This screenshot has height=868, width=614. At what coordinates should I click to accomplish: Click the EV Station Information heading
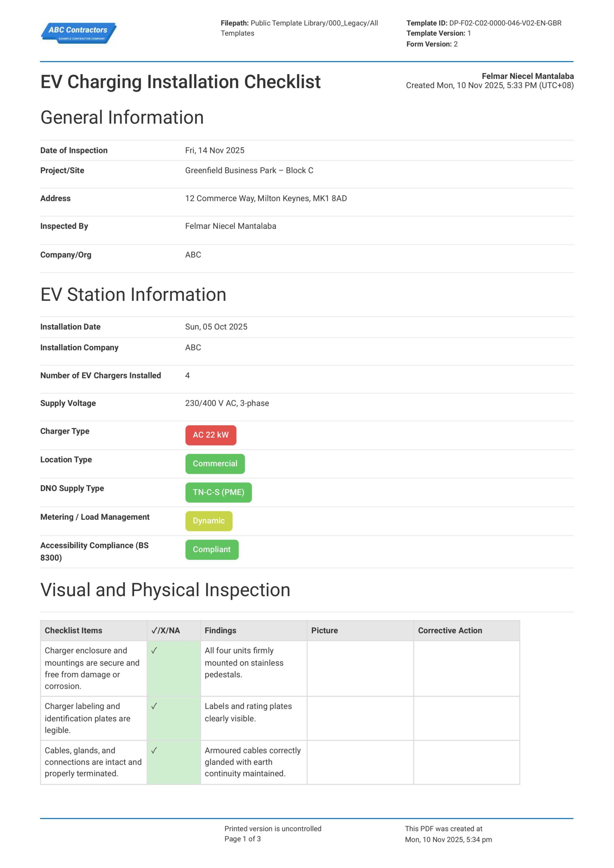(x=133, y=295)
